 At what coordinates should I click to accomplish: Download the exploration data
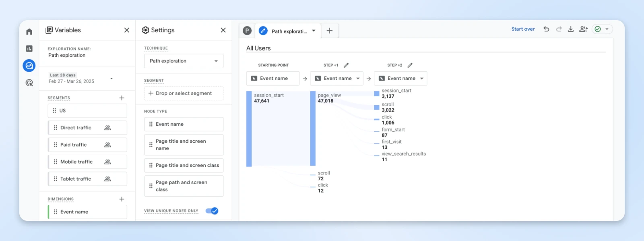pos(570,29)
